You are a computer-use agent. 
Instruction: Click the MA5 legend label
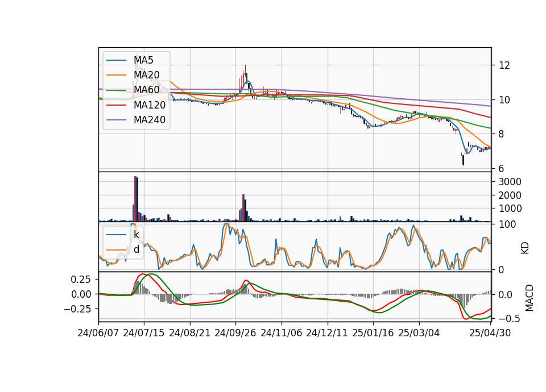pos(143,60)
